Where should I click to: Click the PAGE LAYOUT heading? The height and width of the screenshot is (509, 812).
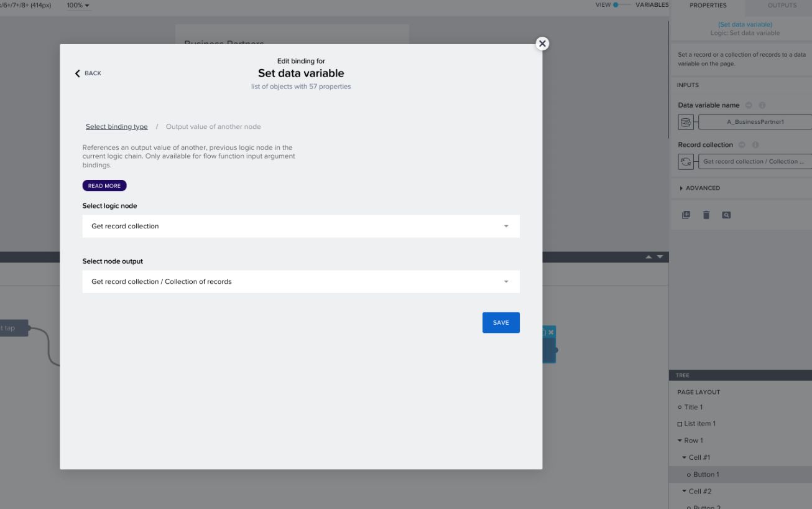click(698, 392)
